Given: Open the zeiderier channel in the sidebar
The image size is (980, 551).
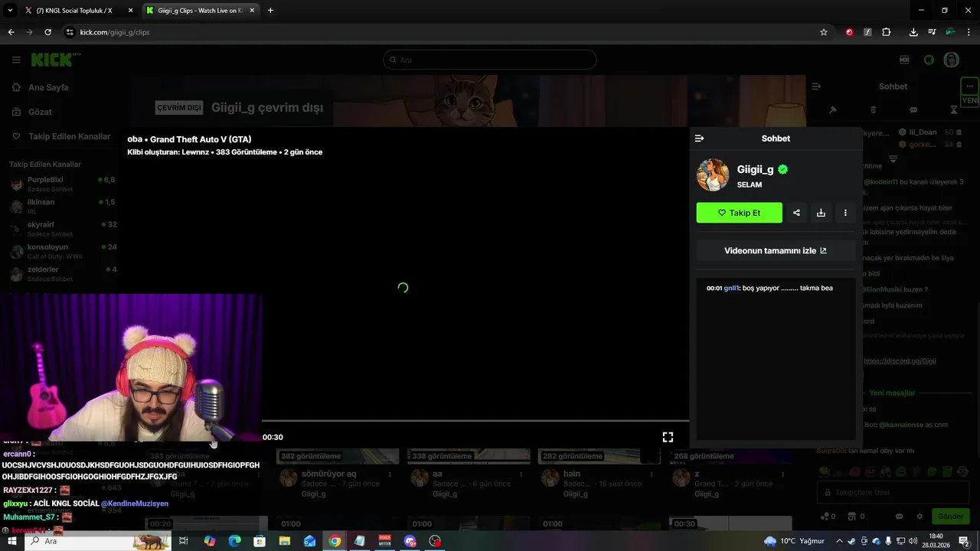Looking at the screenshot, I should pos(63,273).
